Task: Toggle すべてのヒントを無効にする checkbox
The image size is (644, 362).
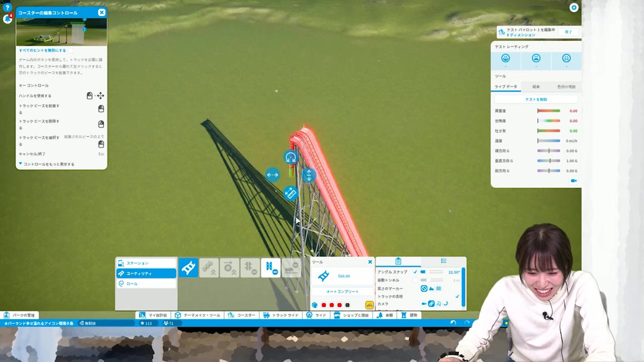Action: point(70,50)
